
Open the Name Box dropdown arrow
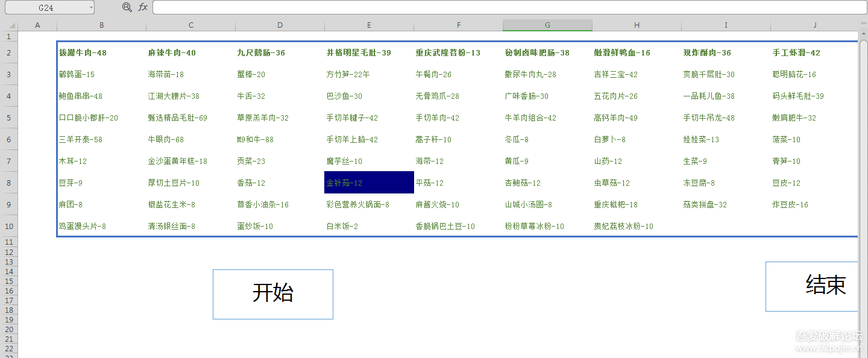[91, 8]
